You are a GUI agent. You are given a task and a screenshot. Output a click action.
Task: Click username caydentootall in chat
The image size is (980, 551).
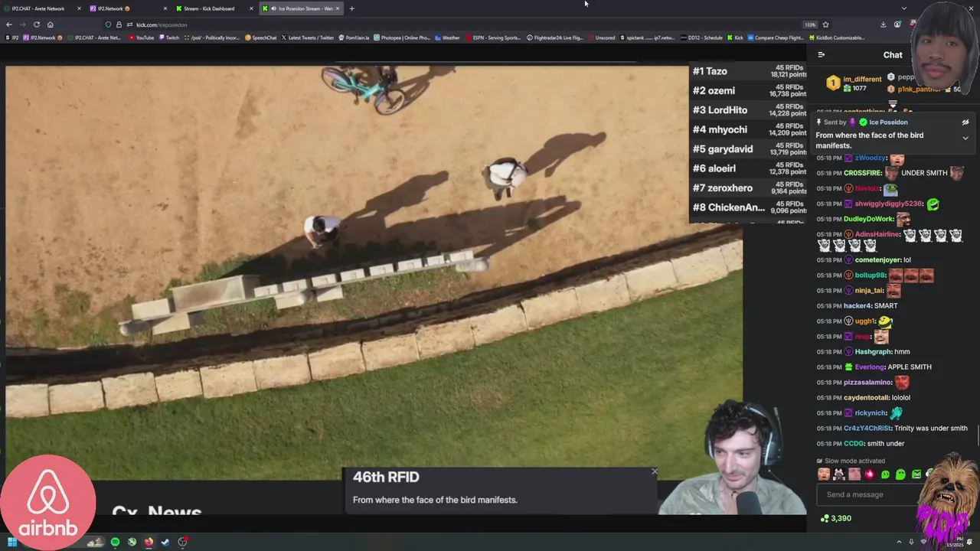click(x=867, y=398)
